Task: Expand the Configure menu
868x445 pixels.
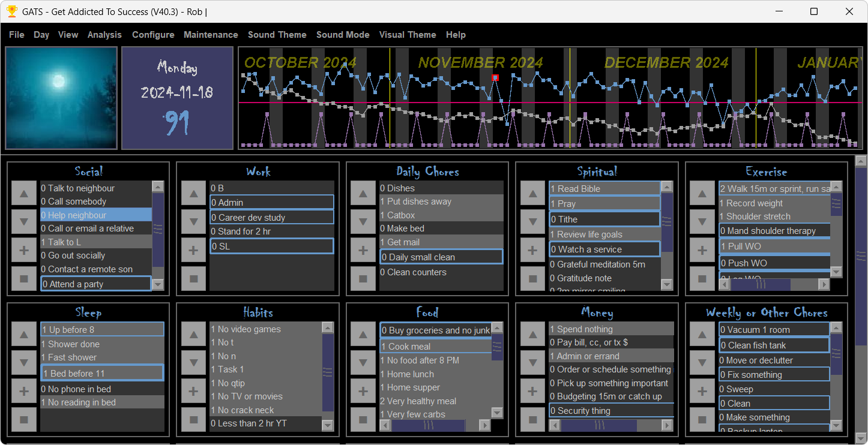Action: [153, 35]
